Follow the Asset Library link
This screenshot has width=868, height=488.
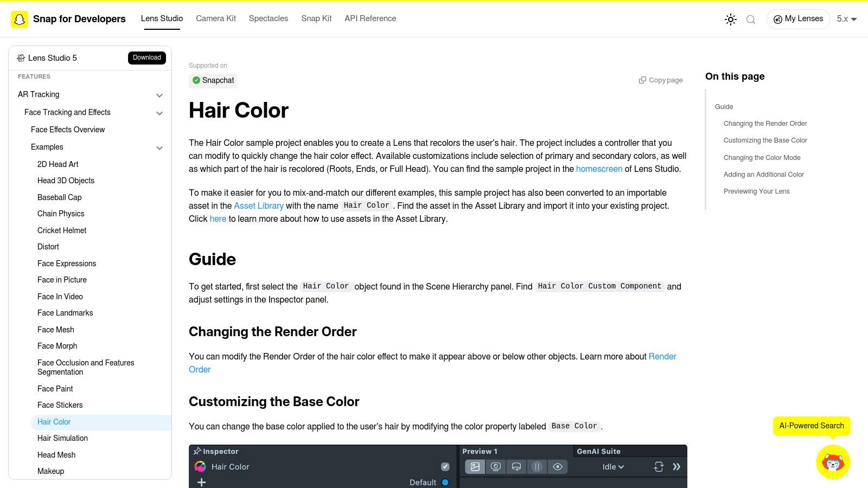259,206
